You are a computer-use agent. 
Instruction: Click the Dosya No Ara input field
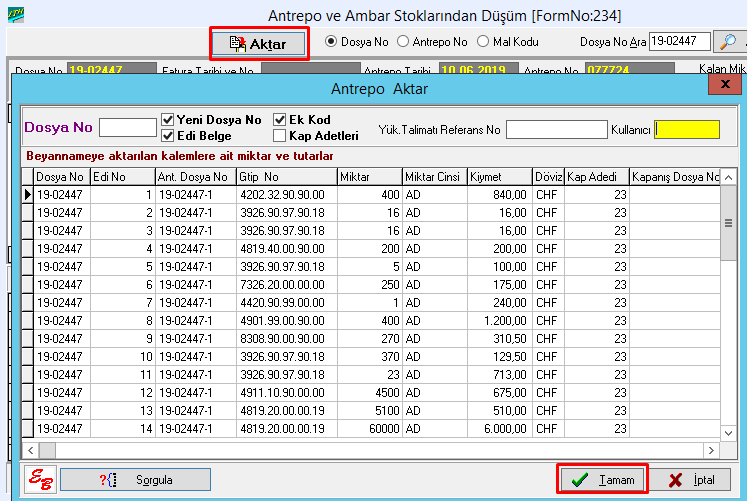click(680, 42)
